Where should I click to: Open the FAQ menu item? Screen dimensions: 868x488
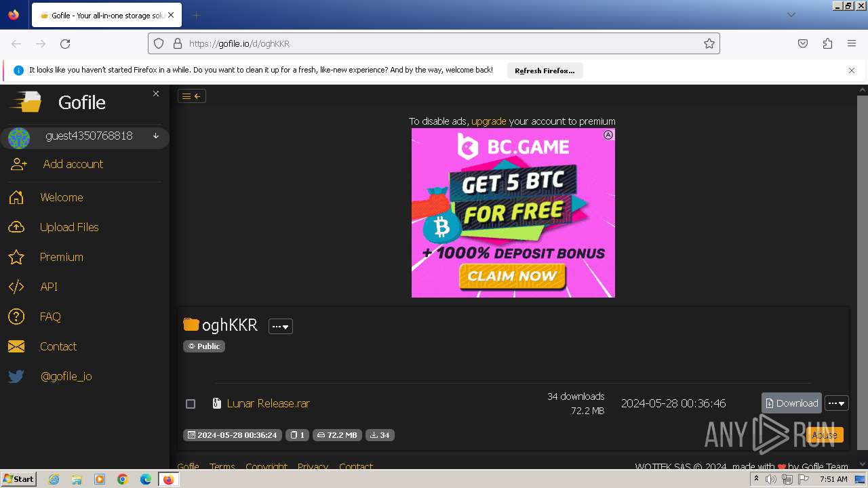50,317
